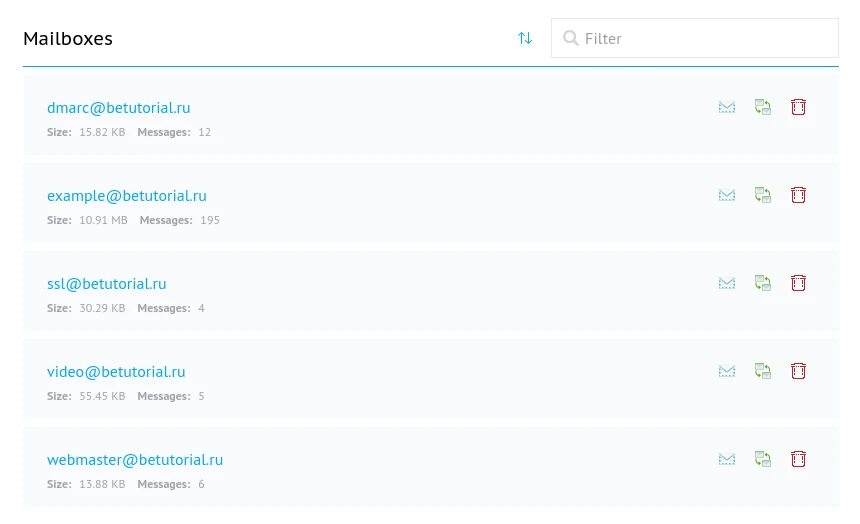Image resolution: width=860 pixels, height=524 pixels.
Task: Delete the webmaster@betutorial.ru mailbox
Action: pyautogui.click(x=798, y=459)
